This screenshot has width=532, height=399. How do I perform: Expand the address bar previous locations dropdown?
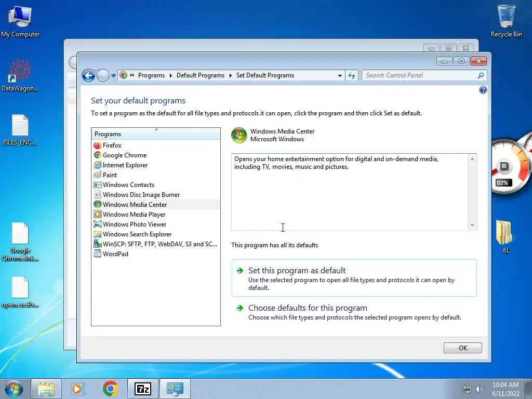[x=340, y=76]
